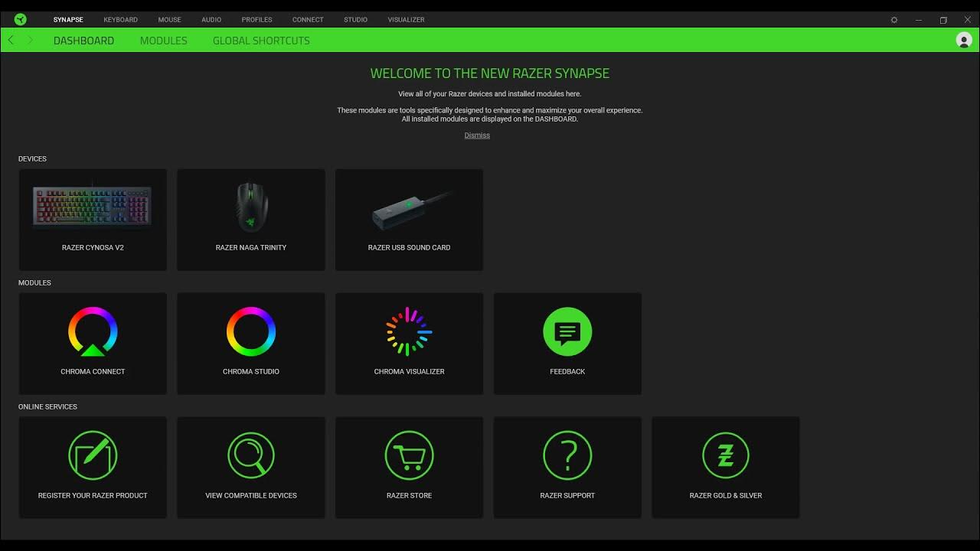Click the Razer Cynosa V2 label
The width and height of the screenshot is (980, 551).
coord(93,248)
